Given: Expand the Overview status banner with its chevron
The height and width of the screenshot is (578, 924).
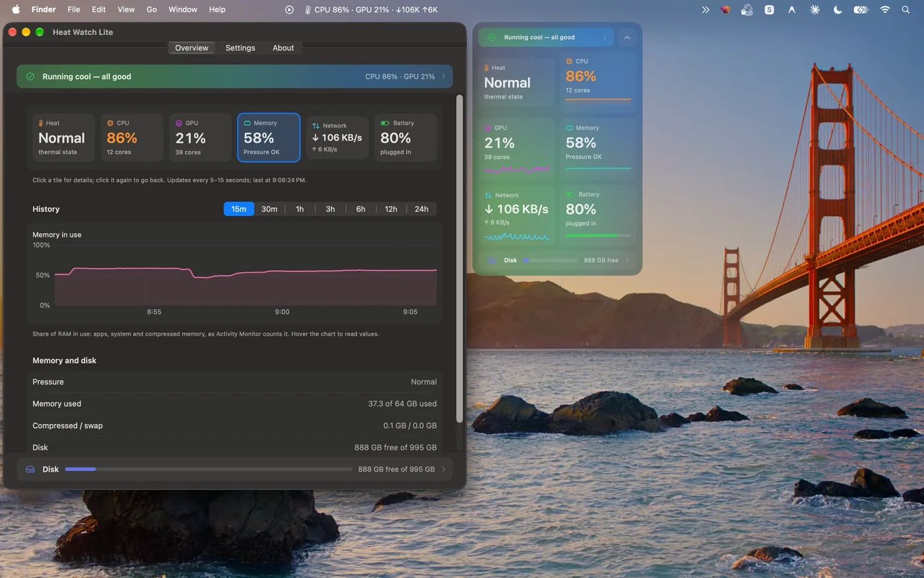Looking at the screenshot, I should (444, 77).
